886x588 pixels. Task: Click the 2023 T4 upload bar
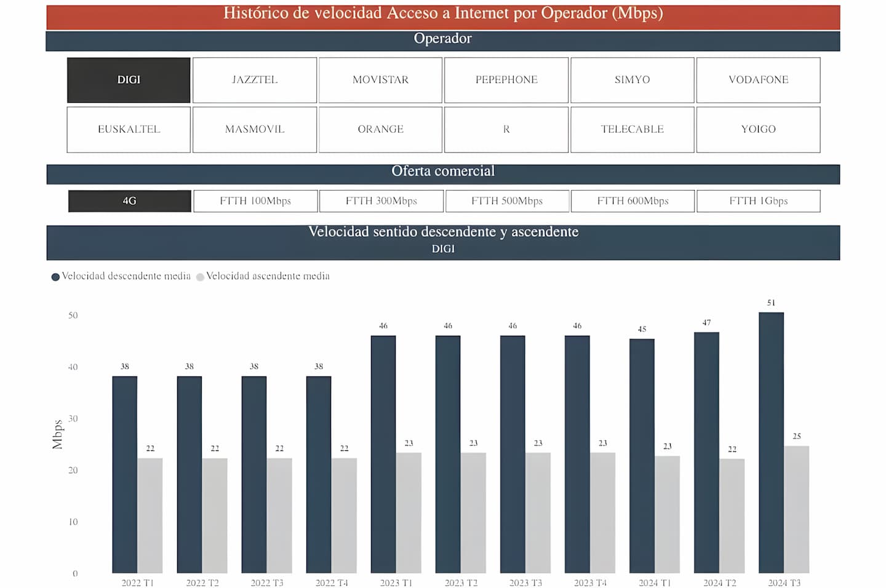pos(602,513)
